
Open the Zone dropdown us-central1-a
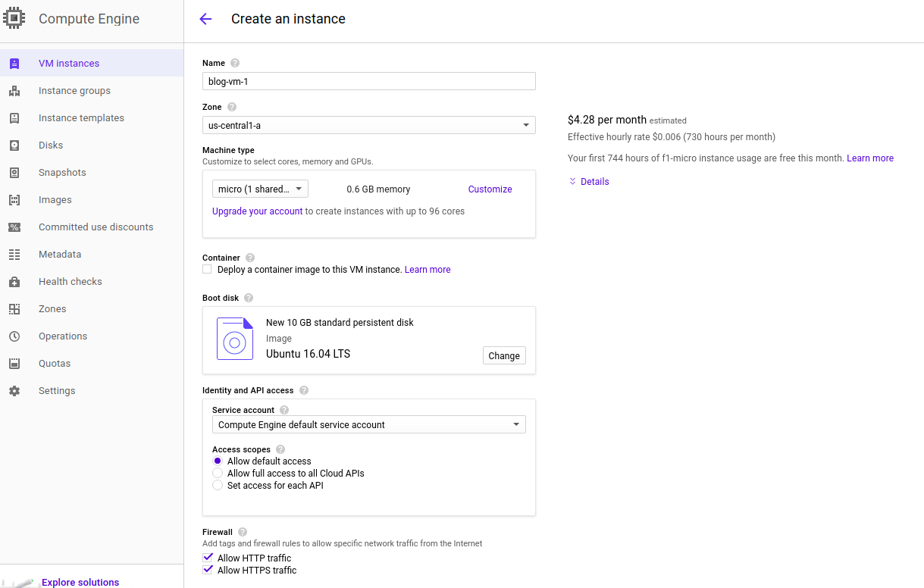pos(369,125)
